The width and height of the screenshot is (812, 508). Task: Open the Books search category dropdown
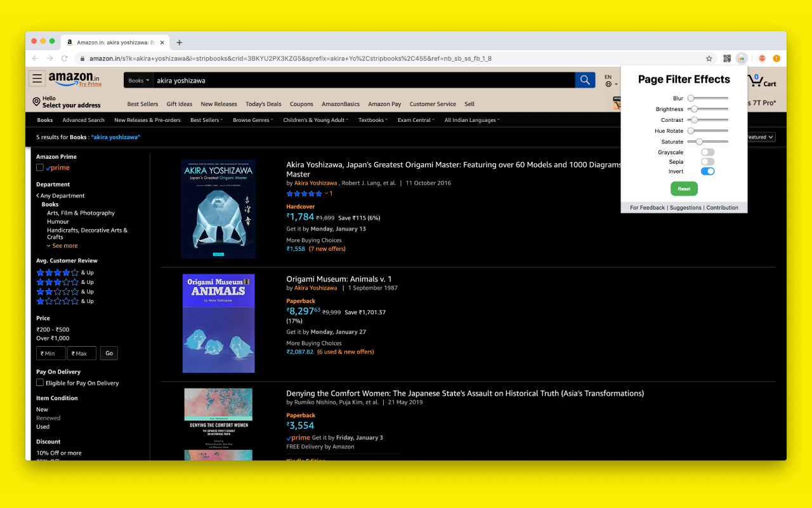[x=139, y=81]
